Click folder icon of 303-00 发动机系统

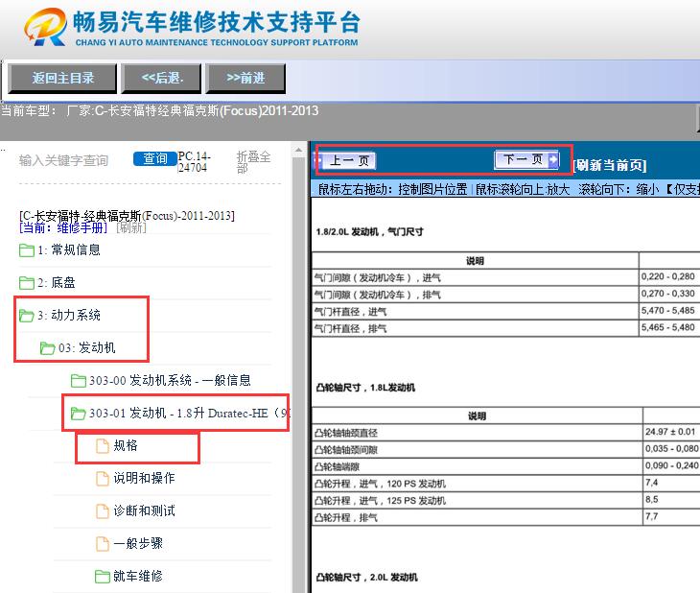[x=79, y=381]
